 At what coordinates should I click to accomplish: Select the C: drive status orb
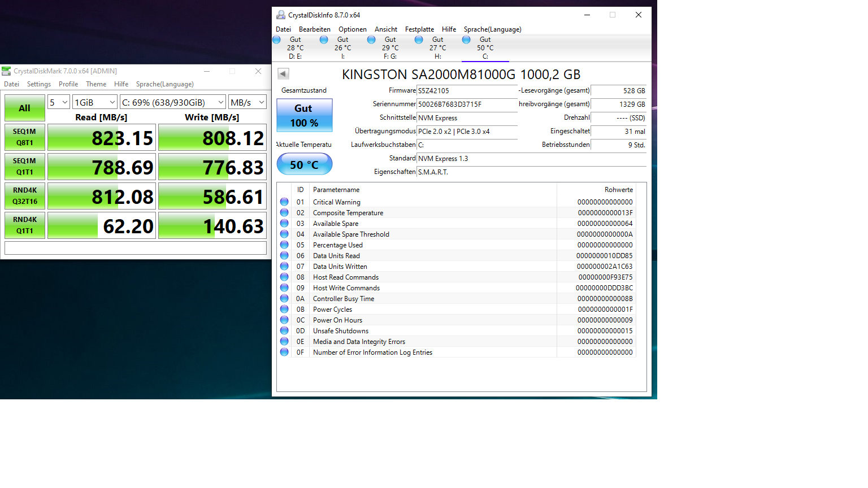tap(466, 40)
